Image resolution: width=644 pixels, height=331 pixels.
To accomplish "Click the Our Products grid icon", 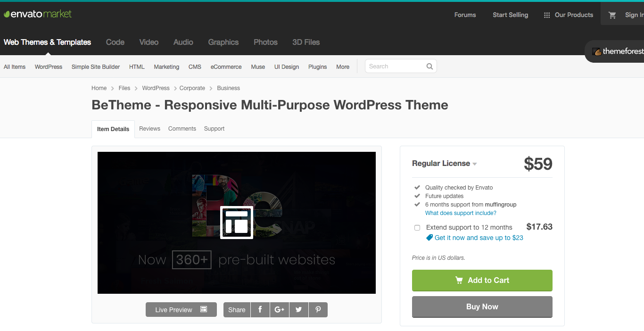I will pyautogui.click(x=547, y=15).
